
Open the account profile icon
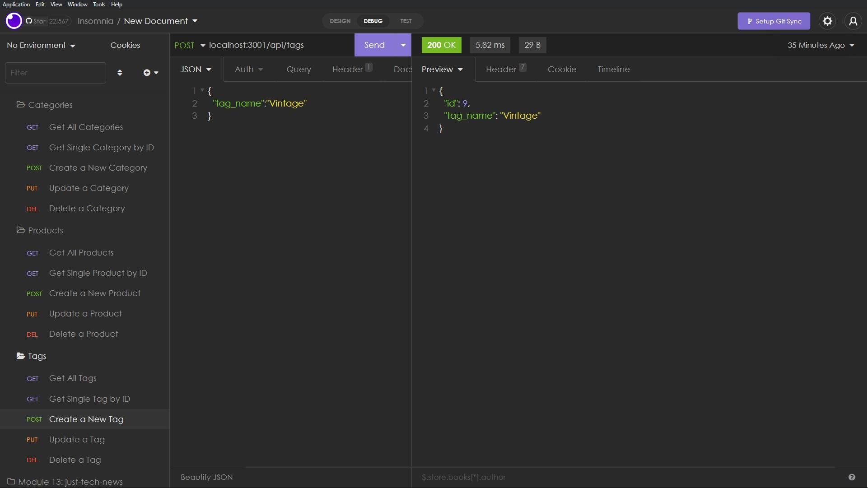[854, 21]
